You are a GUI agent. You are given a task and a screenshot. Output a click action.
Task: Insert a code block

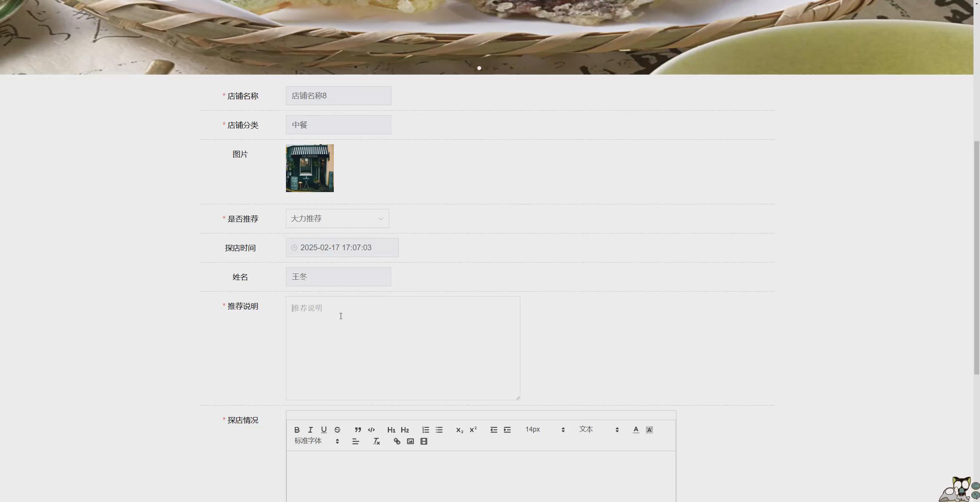click(371, 430)
